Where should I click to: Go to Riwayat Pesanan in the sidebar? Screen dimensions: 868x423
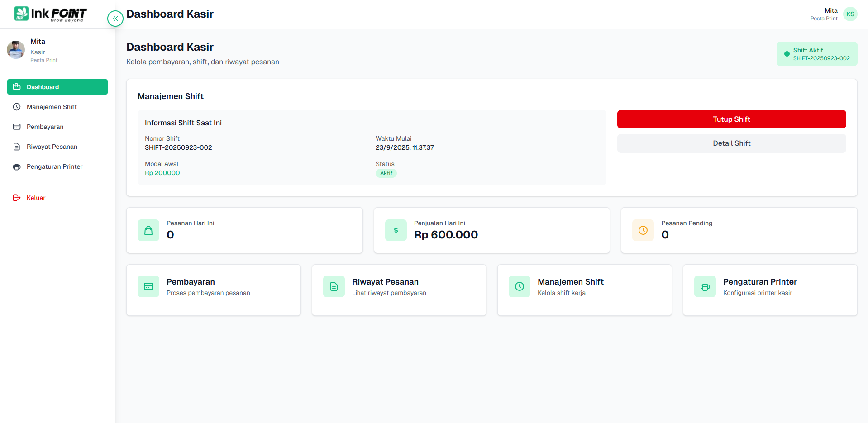[52, 147]
